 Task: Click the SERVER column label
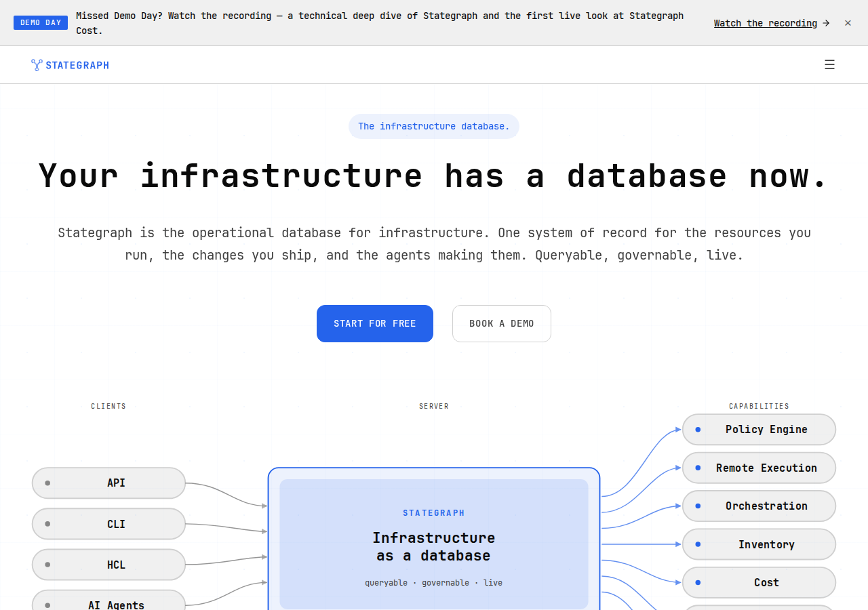pos(434,406)
